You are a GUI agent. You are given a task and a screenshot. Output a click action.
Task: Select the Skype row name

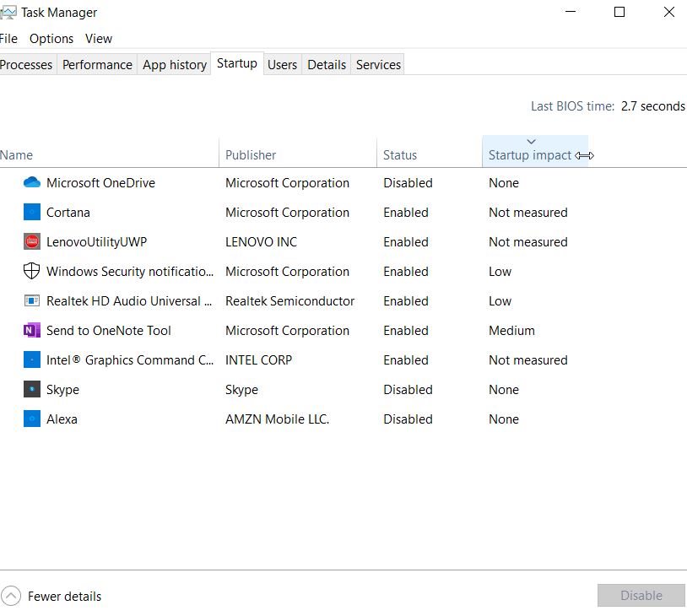62,390
